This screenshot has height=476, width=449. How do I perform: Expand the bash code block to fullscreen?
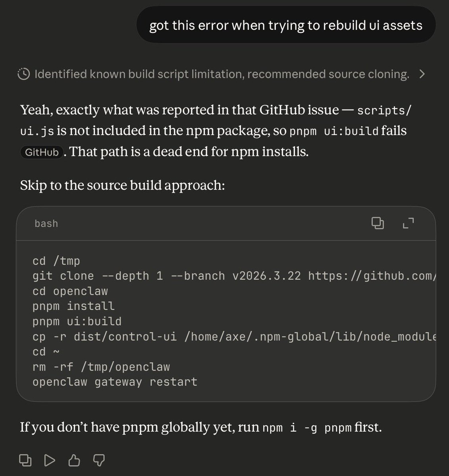pyautogui.click(x=408, y=223)
